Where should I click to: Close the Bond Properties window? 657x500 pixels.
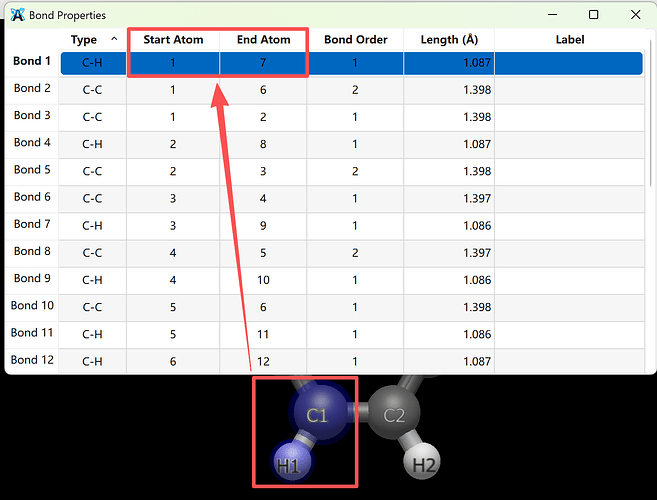pyautogui.click(x=635, y=15)
